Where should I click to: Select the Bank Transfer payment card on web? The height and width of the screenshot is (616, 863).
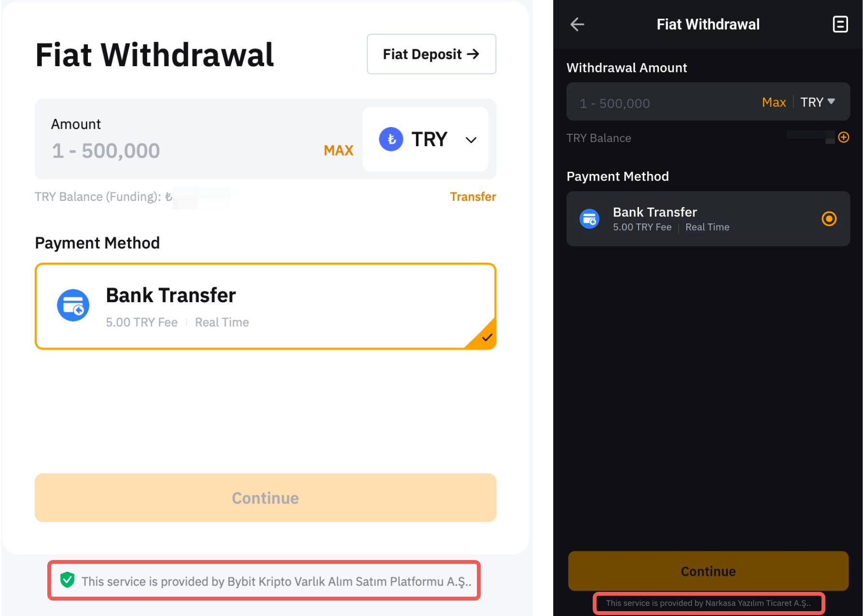265,306
